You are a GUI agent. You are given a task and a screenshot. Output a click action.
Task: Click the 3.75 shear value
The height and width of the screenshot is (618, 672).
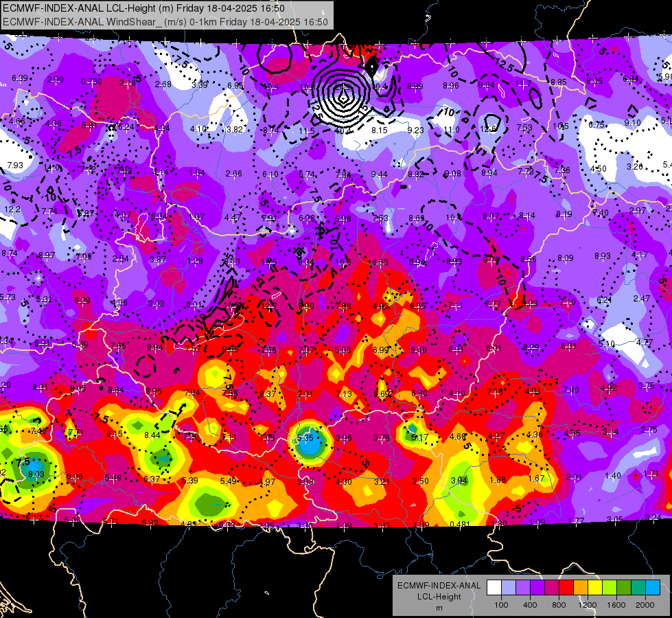click(x=647, y=386)
